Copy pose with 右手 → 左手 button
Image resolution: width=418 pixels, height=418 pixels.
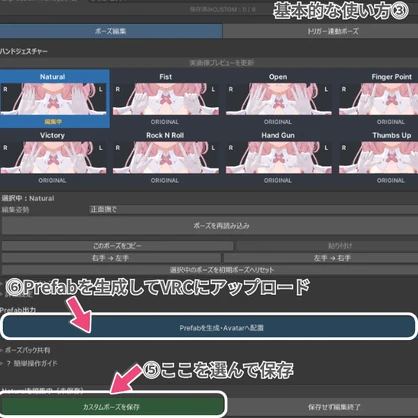click(111, 258)
